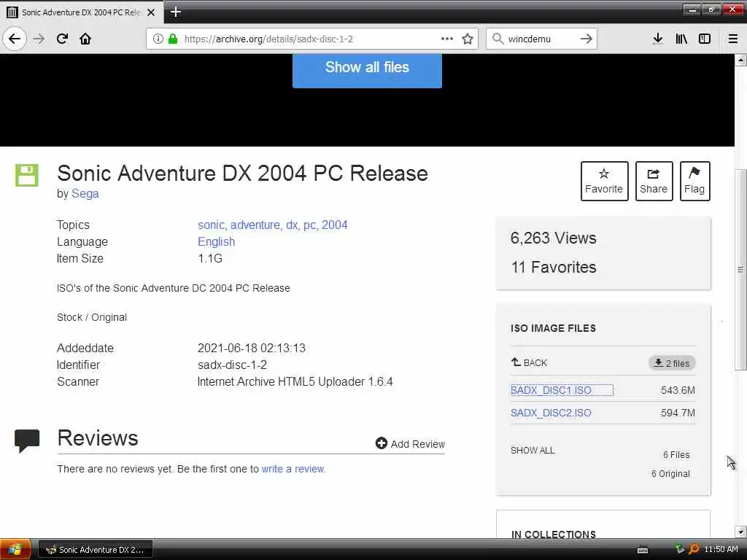The width and height of the screenshot is (747, 560).
Task: Click the page scrollbar down arrow
Action: pos(740,532)
